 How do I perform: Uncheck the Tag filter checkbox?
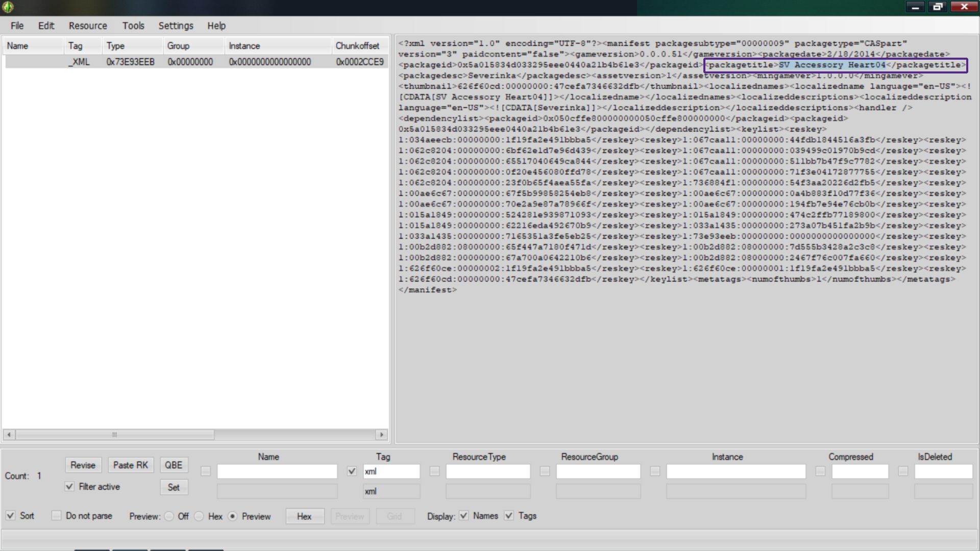point(352,471)
